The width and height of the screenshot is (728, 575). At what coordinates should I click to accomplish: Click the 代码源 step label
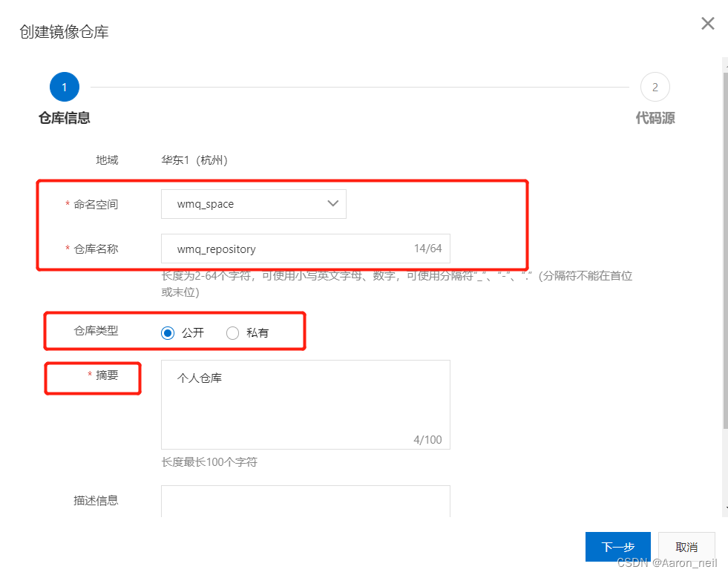click(x=655, y=118)
